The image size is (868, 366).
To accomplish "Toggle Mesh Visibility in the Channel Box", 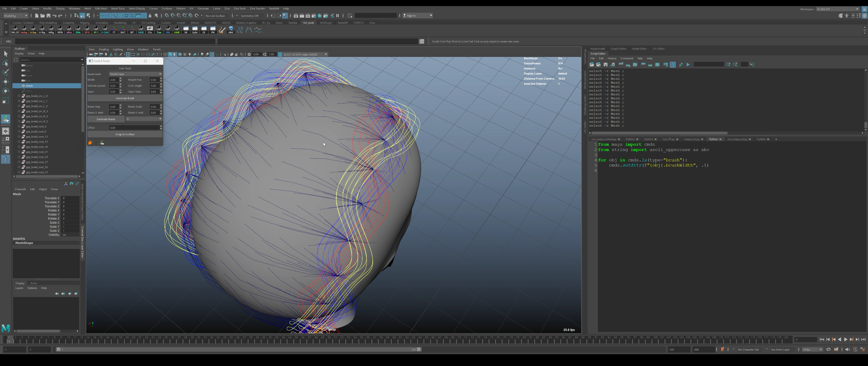I will (x=64, y=235).
